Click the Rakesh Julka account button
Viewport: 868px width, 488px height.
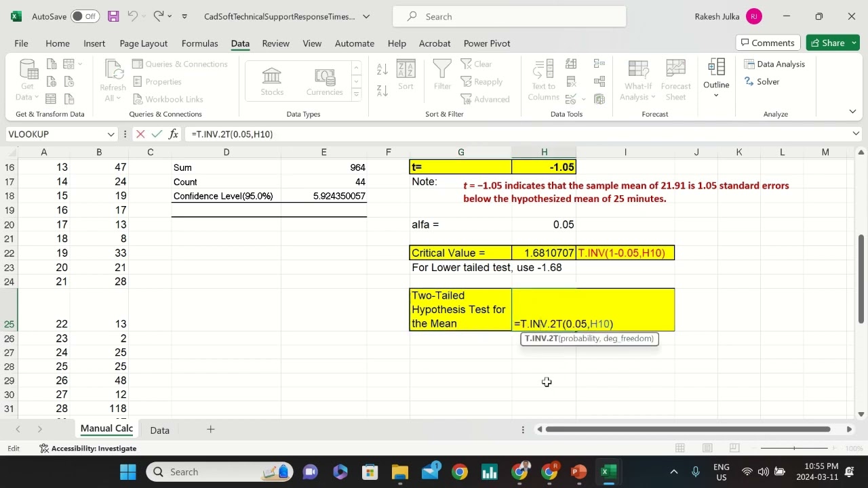click(728, 16)
